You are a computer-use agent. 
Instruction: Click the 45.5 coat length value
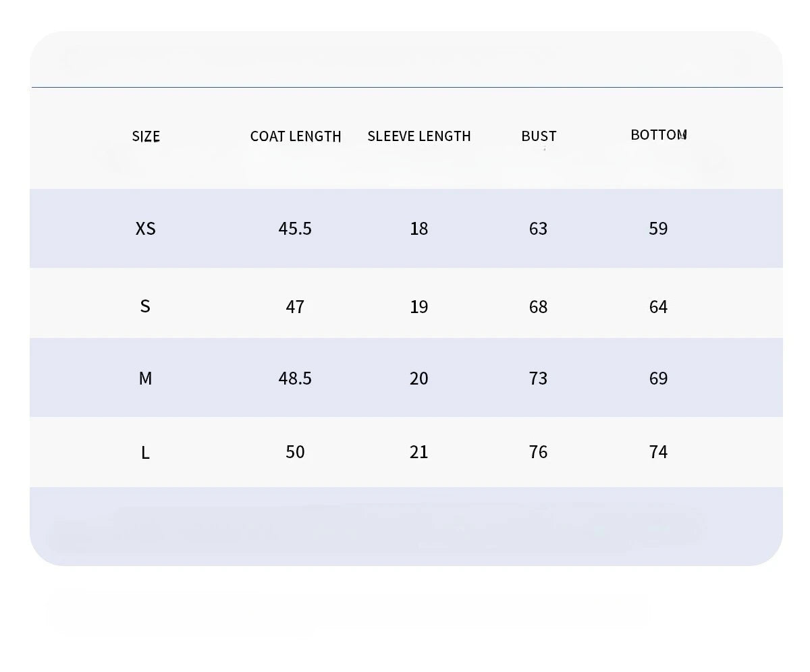(295, 229)
